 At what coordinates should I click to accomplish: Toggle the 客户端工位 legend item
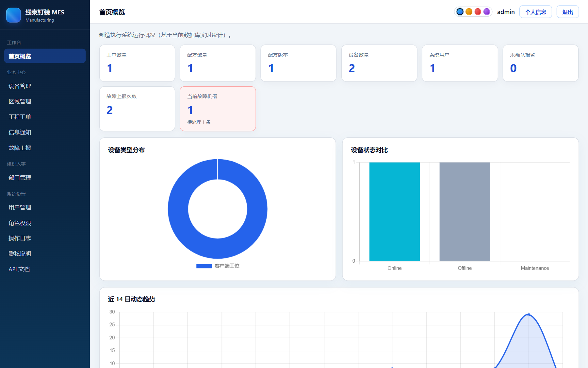[x=218, y=266]
